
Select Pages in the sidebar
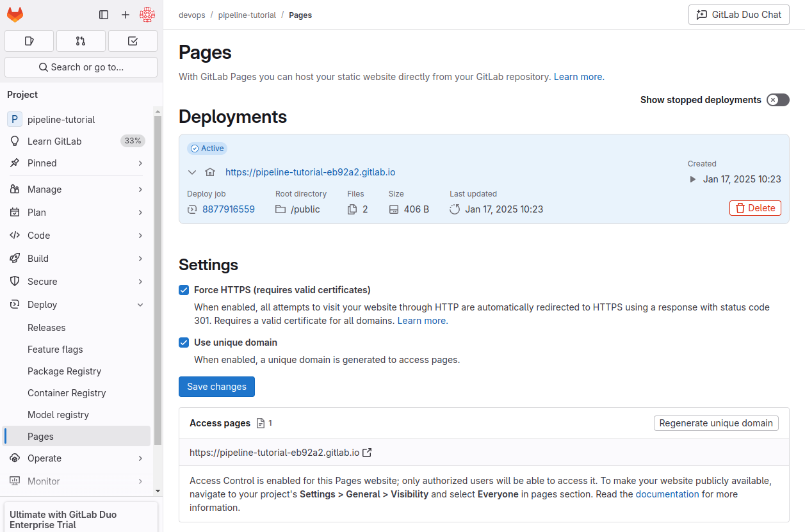77,436
